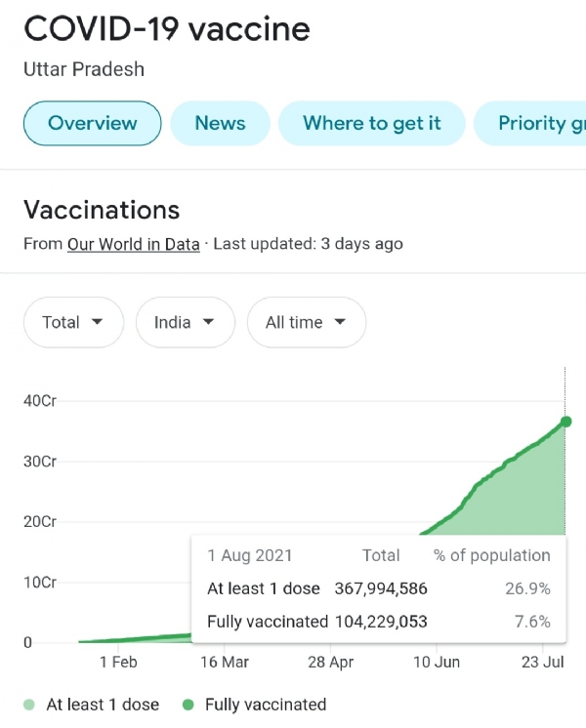This screenshot has height=728, width=586.
Task: Click the Fully vaccinated legend label
Action: (x=266, y=705)
